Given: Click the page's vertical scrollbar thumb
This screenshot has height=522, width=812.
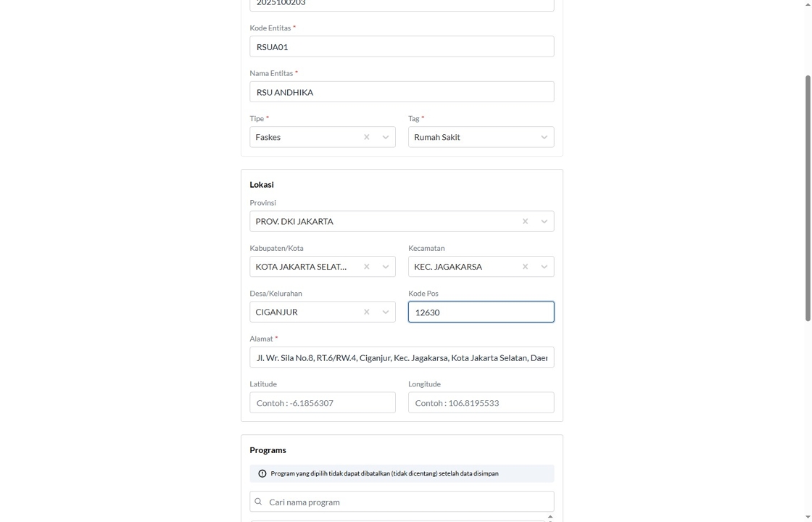Looking at the screenshot, I should coord(808,196).
